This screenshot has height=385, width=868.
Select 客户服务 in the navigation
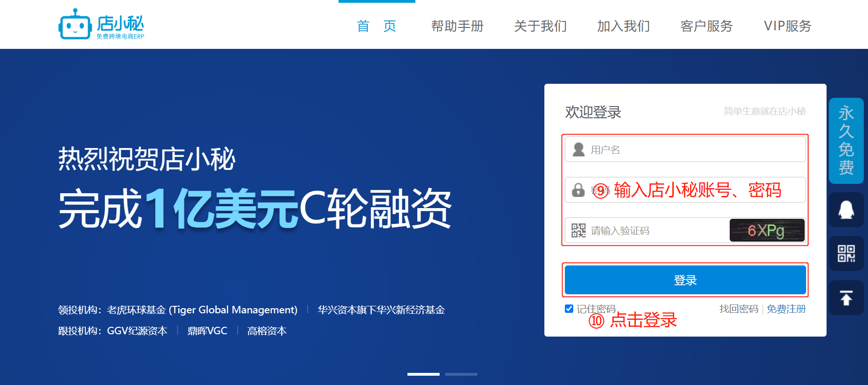click(x=706, y=26)
